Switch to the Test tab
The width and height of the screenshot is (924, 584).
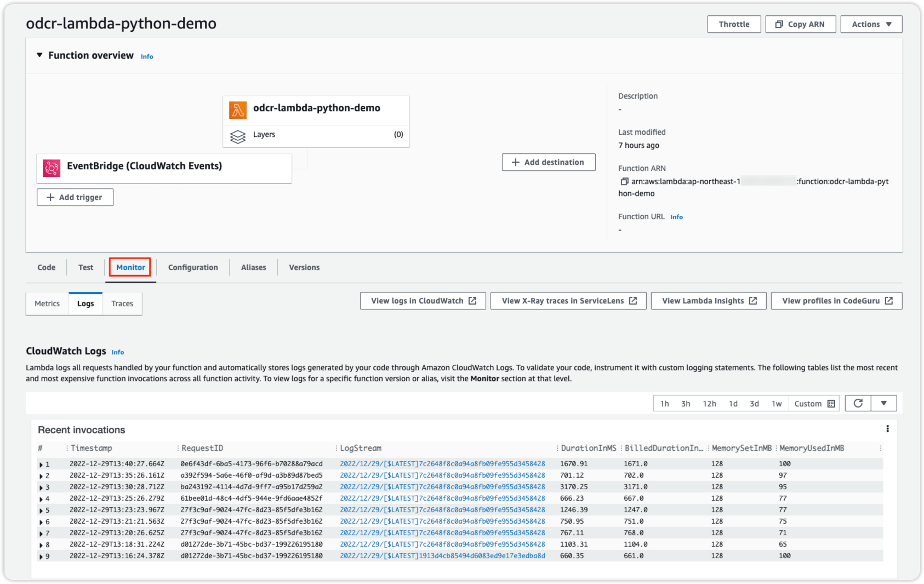(x=85, y=267)
